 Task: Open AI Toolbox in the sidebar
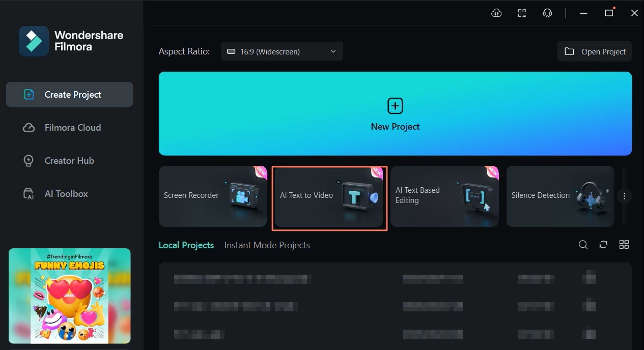pos(70,194)
